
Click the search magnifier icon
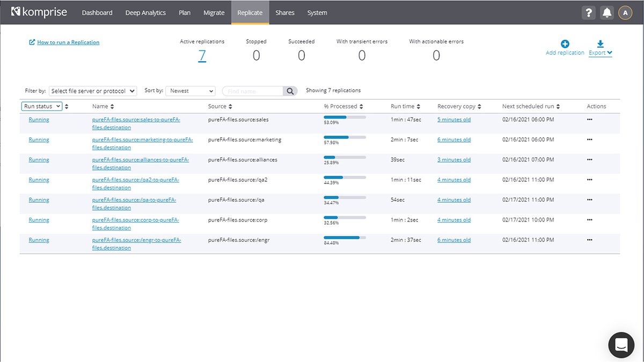click(290, 91)
